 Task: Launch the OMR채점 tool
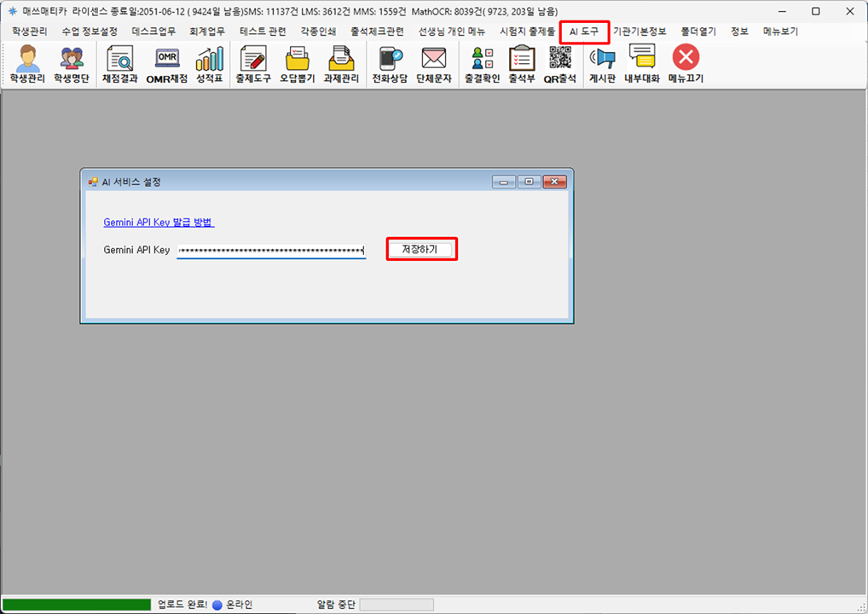click(166, 64)
